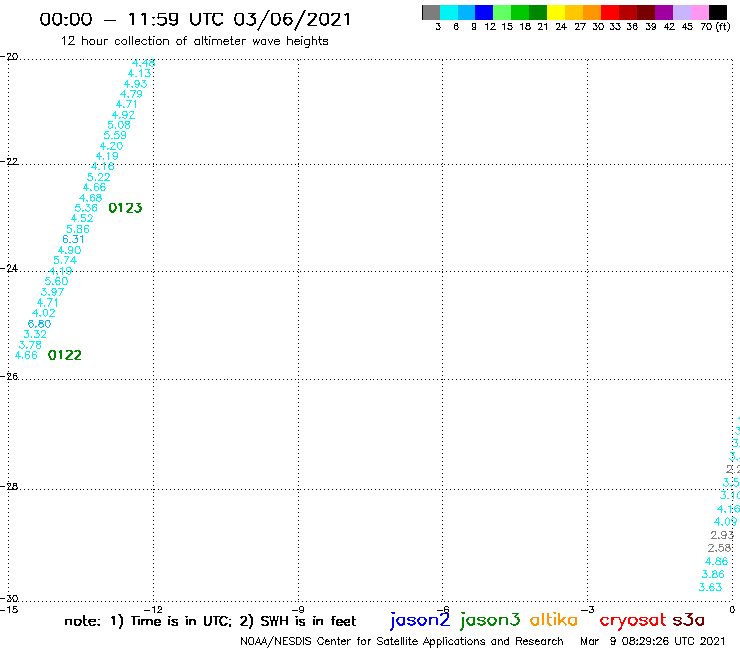Image resolution: width=740 pixels, height=650 pixels.
Task: Select the 4.90 wave height reading
Action: point(69,250)
